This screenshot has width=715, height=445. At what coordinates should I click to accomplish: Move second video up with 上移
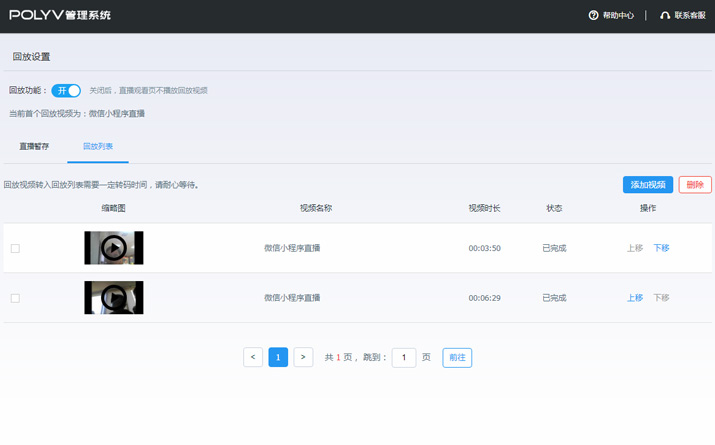635,298
